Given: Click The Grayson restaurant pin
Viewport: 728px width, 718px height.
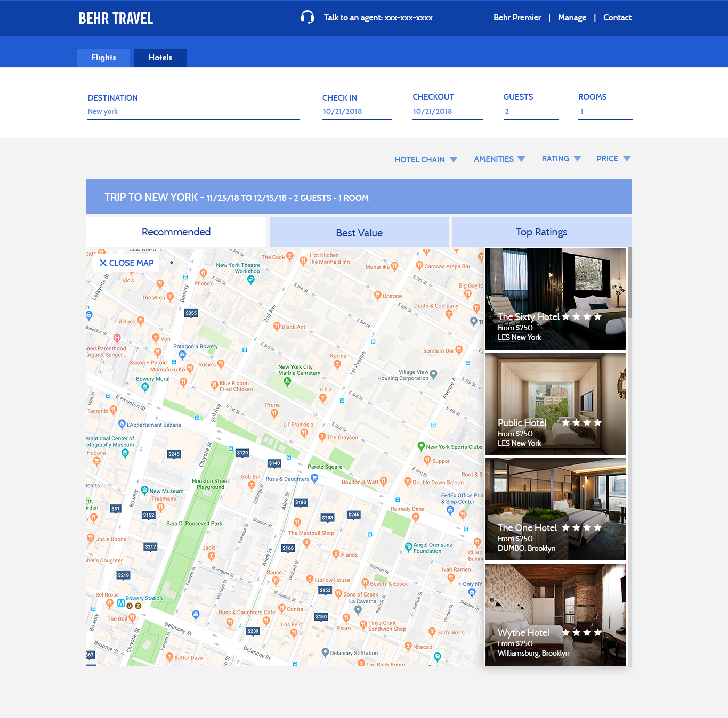Looking at the screenshot, I should coord(322,437).
